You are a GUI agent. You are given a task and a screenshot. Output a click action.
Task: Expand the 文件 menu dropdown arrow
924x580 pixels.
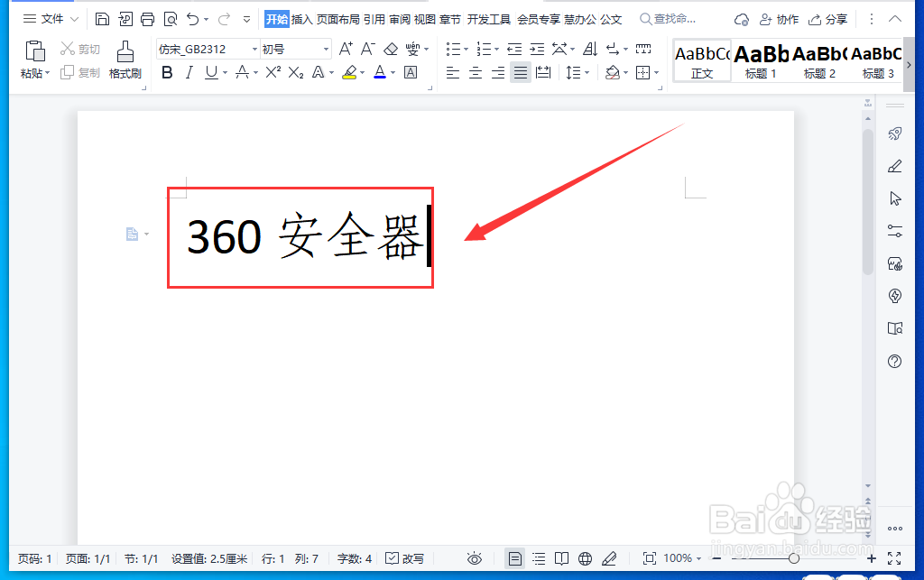click(74, 20)
